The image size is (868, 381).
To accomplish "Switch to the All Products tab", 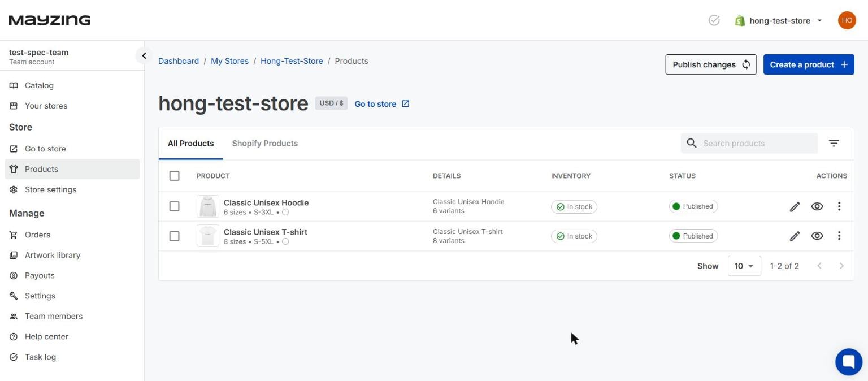I will point(190,144).
